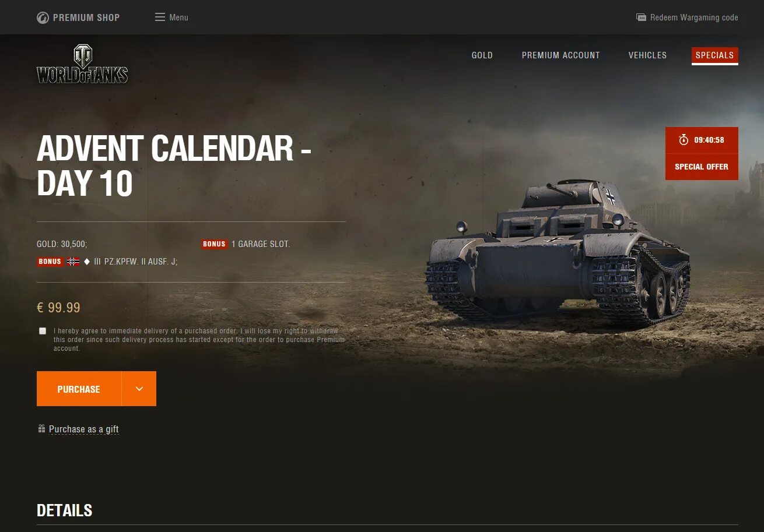This screenshot has width=764, height=532.
Task: Open the Menu dropdown label
Action: (178, 17)
